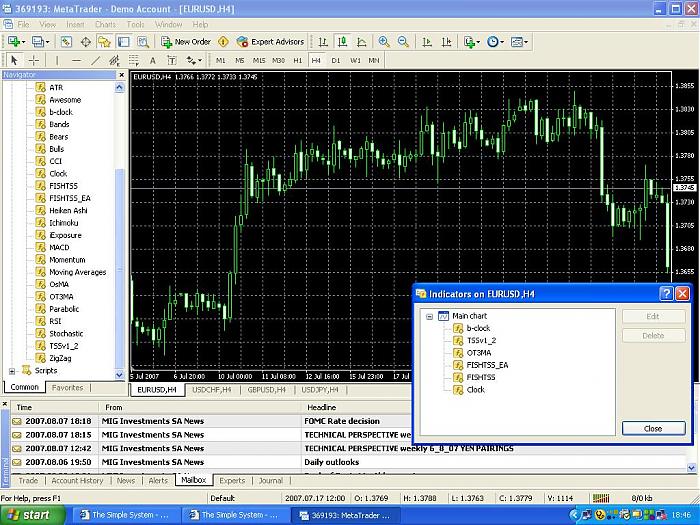Viewport: 700px width, 525px height.
Task: Switch timeframe to D1
Action: 336,60
